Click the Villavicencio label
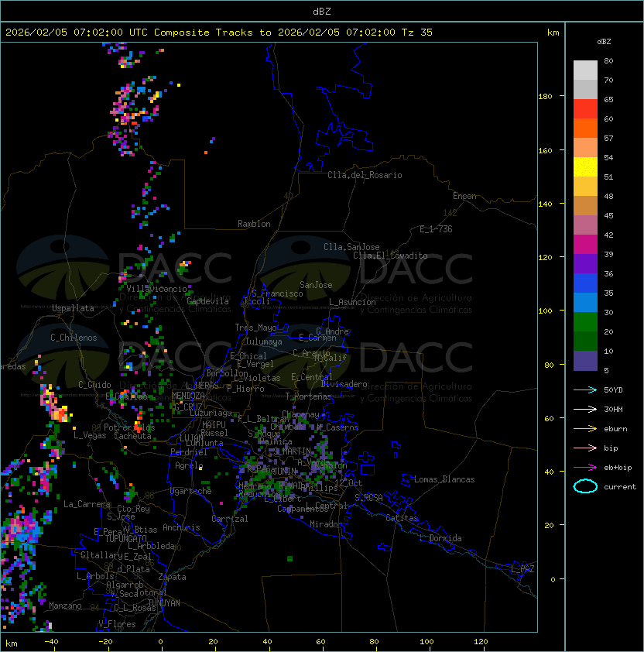This screenshot has width=644, height=652. pos(156,289)
